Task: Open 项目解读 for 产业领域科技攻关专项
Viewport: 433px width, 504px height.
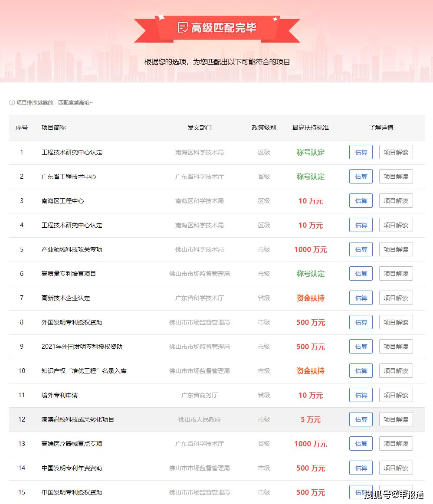Action: click(x=396, y=249)
